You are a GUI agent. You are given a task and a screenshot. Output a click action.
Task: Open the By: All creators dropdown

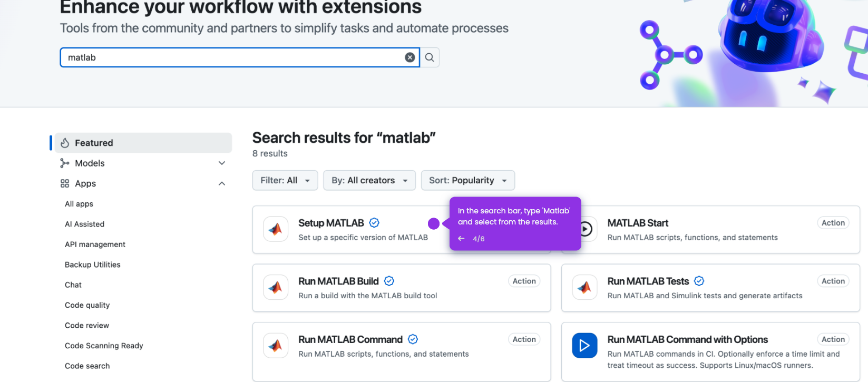[369, 180]
